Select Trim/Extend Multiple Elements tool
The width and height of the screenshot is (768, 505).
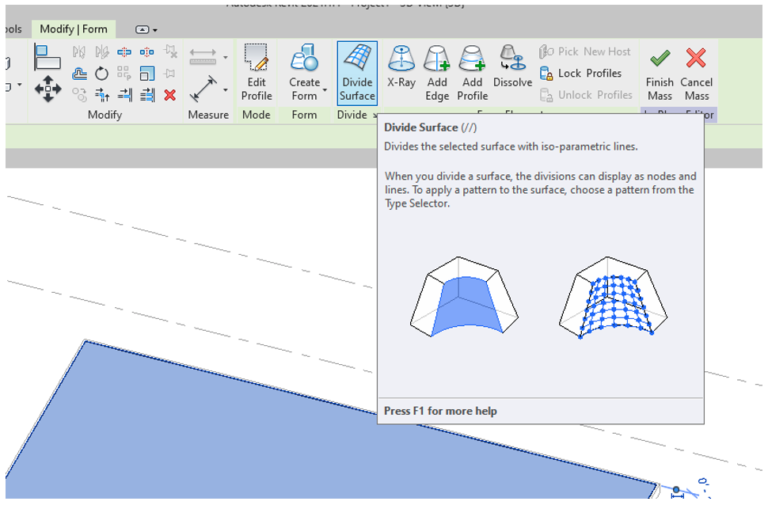[147, 95]
